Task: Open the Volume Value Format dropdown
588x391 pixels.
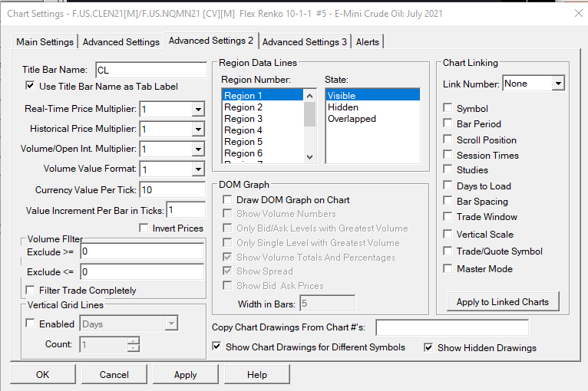Action: pyautogui.click(x=198, y=169)
